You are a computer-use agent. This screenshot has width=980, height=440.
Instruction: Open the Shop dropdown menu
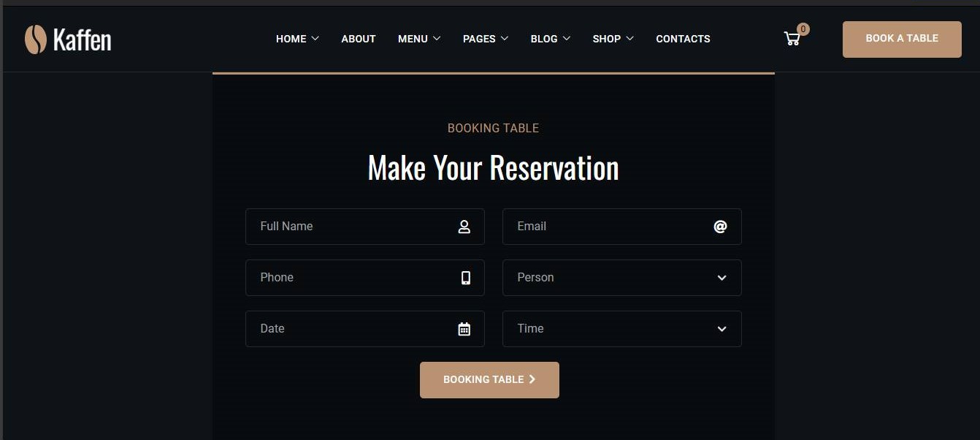pos(613,39)
